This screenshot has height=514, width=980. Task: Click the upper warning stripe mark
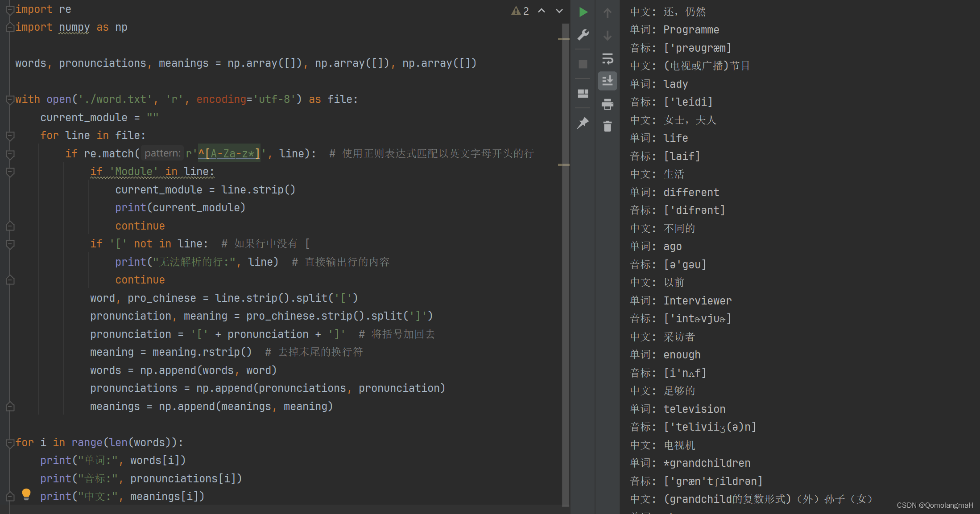(x=564, y=39)
